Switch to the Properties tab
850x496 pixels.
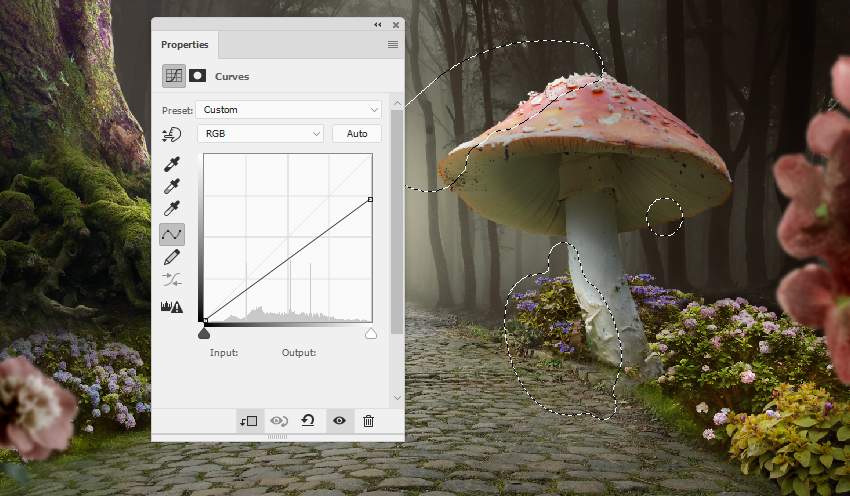point(185,44)
